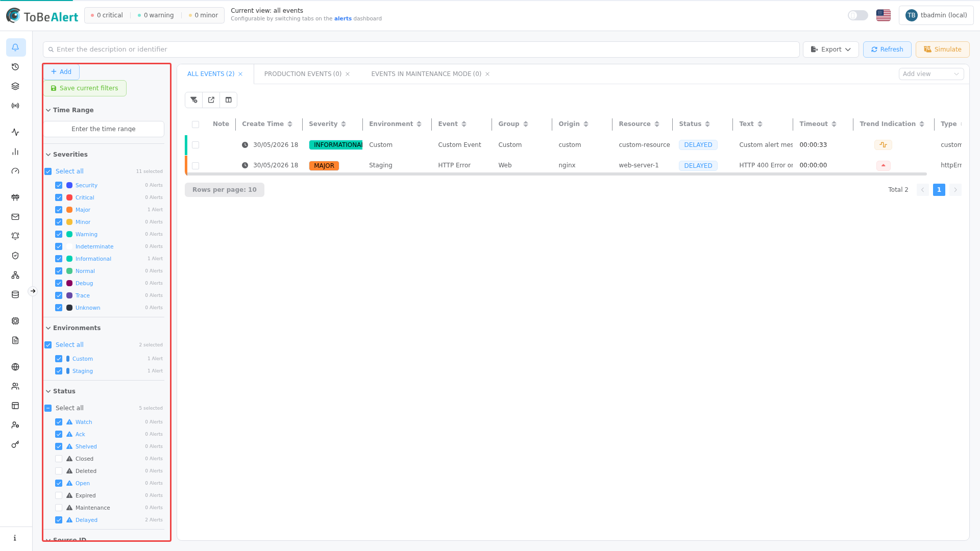Toggle Select all under Severities
Viewport: 980px width, 551px height.
48,171
